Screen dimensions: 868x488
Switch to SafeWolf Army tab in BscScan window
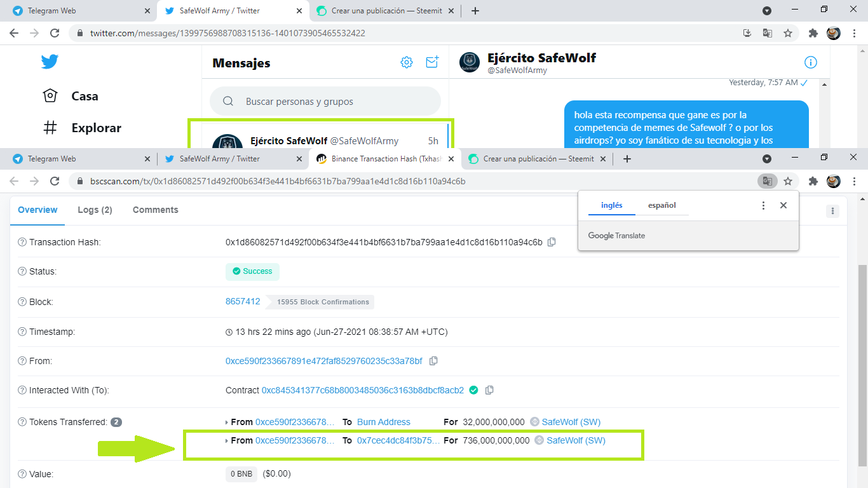click(x=231, y=159)
